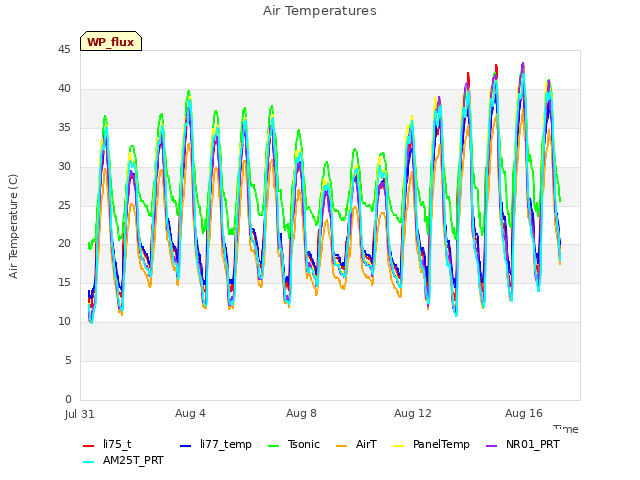640x480 pixels.
Task: Click the yellow PanelTemp legend color marker
Action: pyautogui.click(x=398, y=446)
